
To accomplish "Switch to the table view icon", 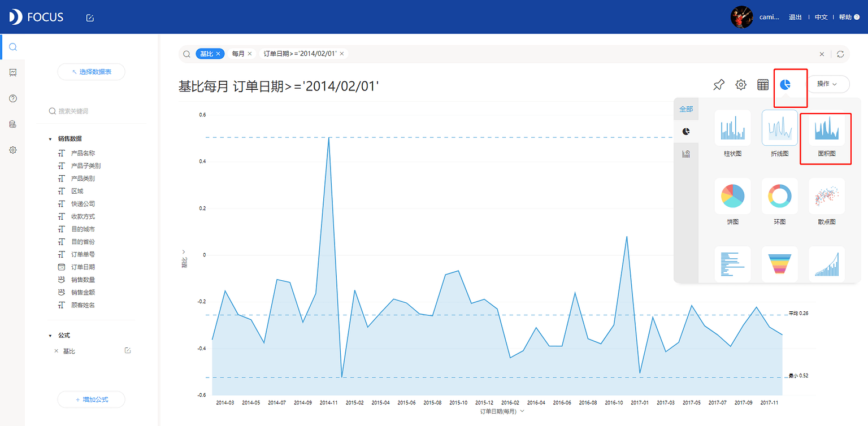I will [763, 85].
